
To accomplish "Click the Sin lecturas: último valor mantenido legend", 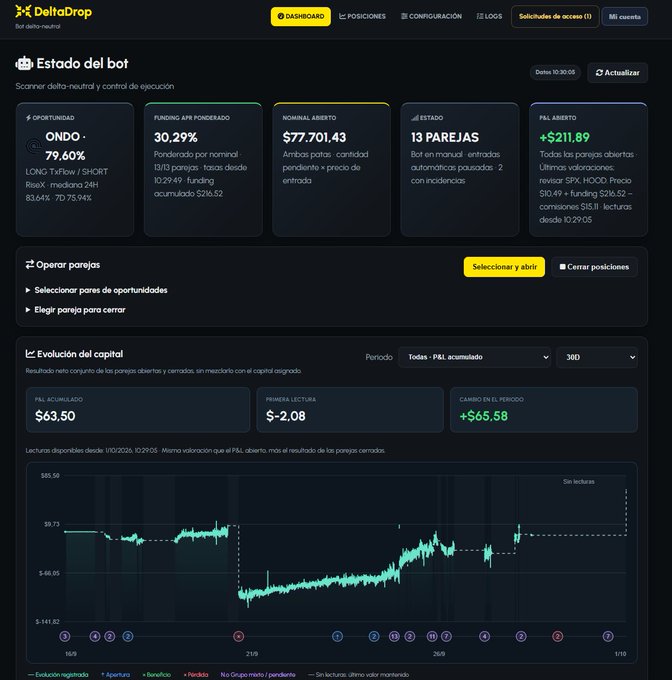I will click(x=358, y=675).
